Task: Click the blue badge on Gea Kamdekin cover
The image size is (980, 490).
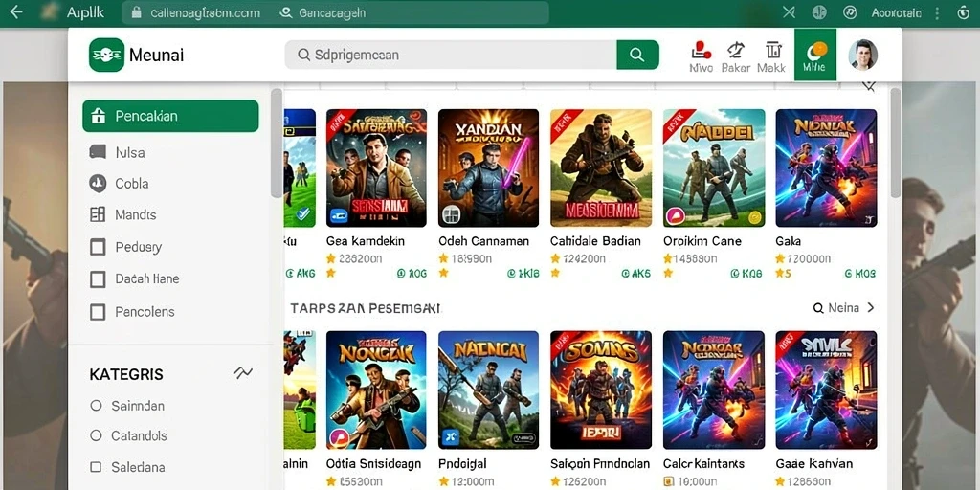Action: tap(340, 215)
